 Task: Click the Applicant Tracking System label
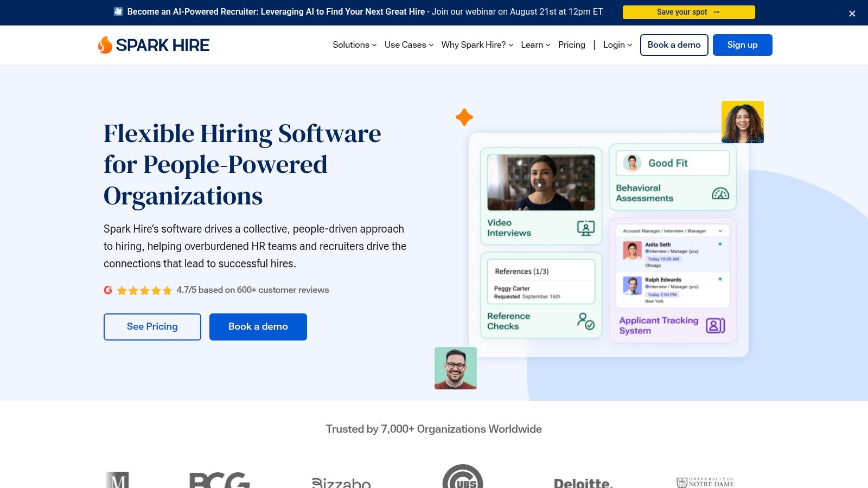coord(659,325)
